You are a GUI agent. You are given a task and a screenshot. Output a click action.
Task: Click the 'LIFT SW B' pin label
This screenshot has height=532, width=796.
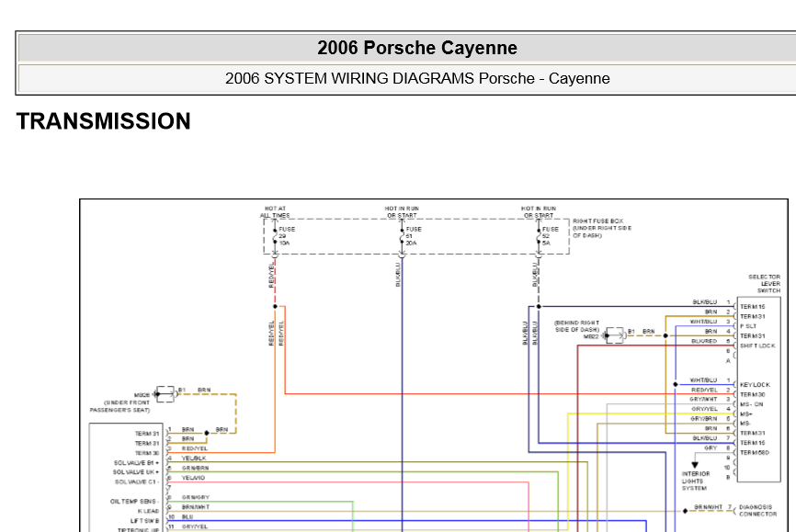click(144, 521)
